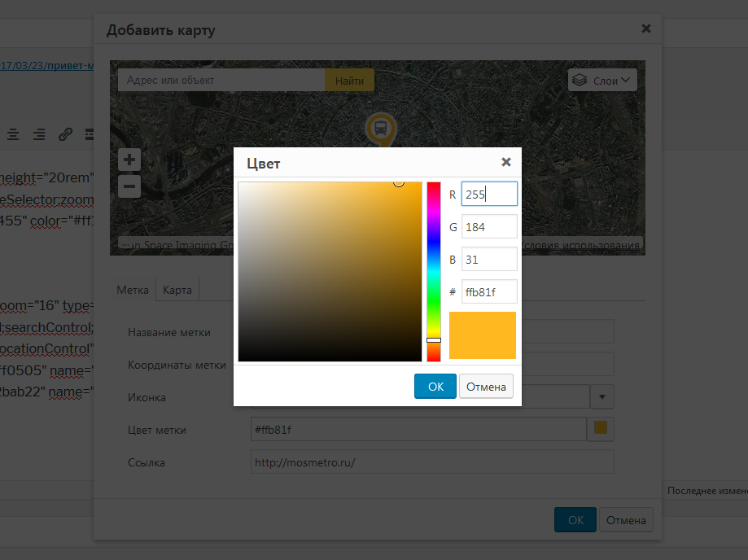Pick a shade in the saturation gradient area
Image resolution: width=748 pixels, height=560 pixels.
click(x=330, y=271)
